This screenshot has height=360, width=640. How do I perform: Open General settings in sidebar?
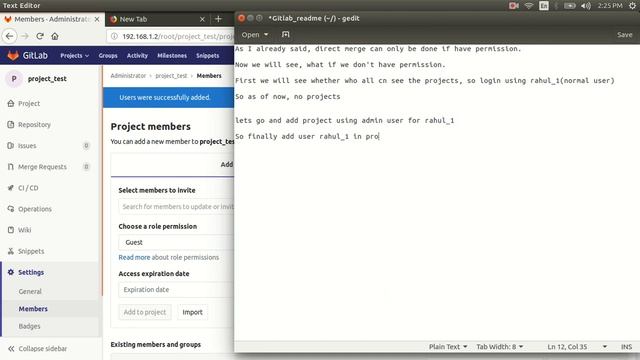click(x=30, y=291)
